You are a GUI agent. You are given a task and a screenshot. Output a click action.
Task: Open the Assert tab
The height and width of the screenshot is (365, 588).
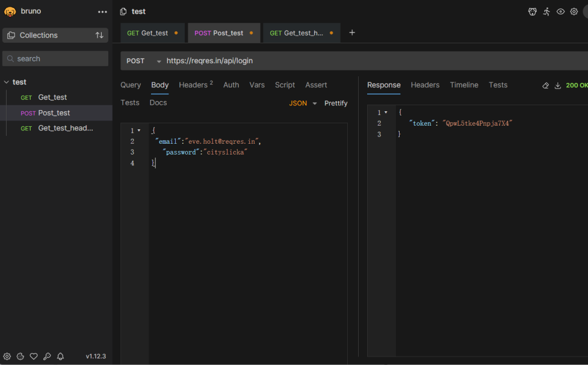316,85
